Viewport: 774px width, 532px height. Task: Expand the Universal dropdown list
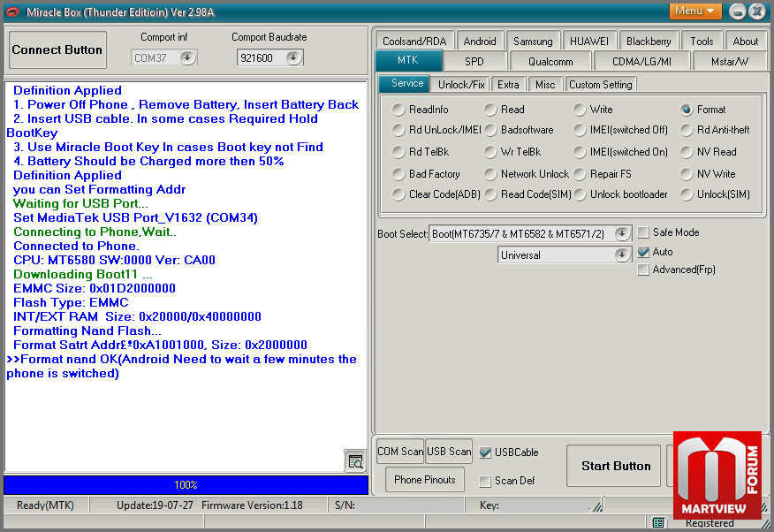[622, 255]
